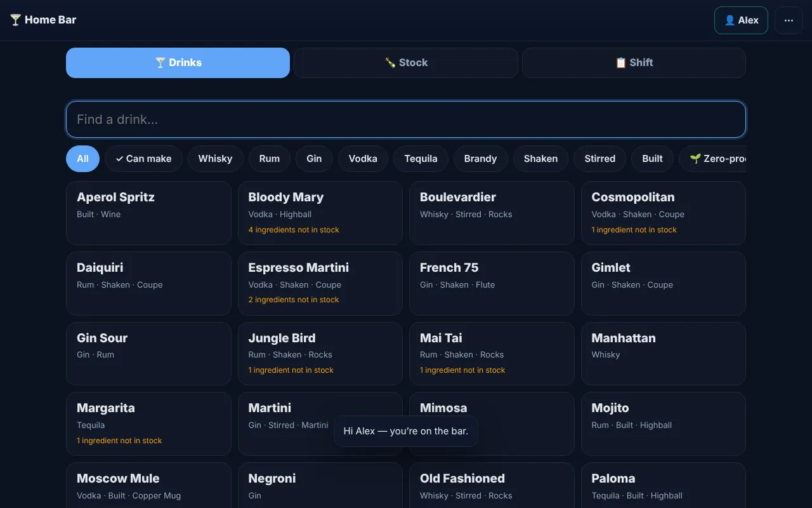The width and height of the screenshot is (812, 508).
Task: Click the Mimosa drink title
Action: (x=443, y=408)
